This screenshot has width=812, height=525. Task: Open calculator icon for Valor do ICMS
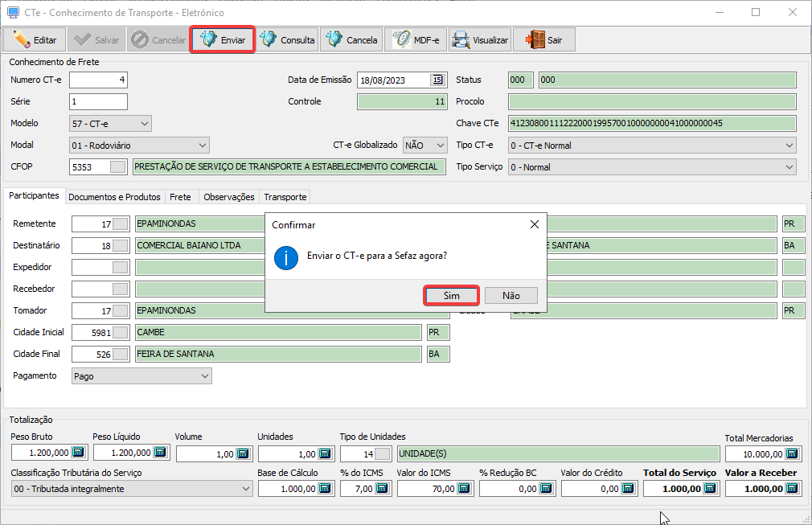pos(464,489)
